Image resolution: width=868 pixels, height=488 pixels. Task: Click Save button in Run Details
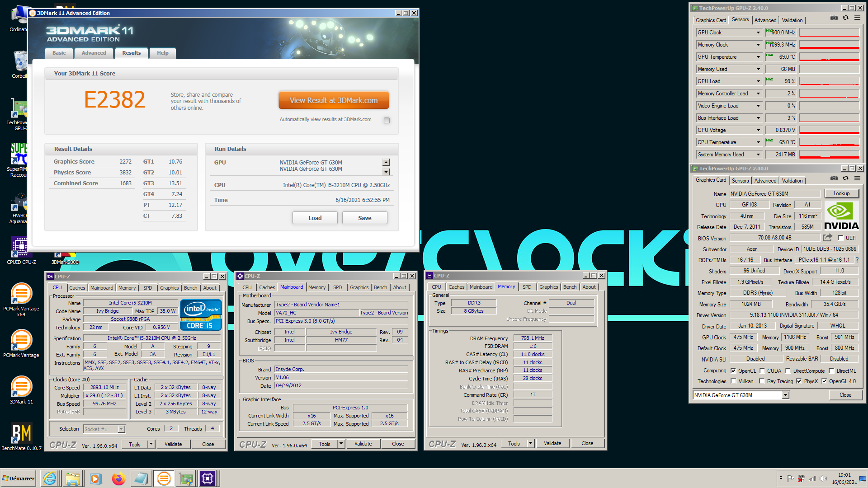364,218
